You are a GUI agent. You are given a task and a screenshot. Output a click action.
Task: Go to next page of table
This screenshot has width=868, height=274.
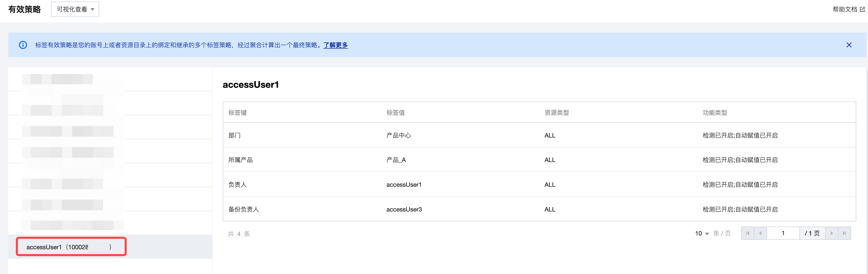tap(832, 233)
